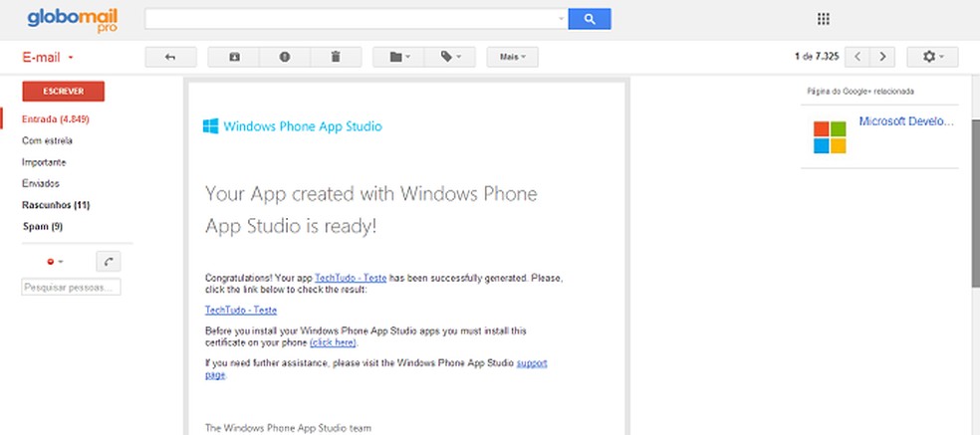Open the Google apps grid icon
The width and height of the screenshot is (980, 435).
[x=823, y=19]
